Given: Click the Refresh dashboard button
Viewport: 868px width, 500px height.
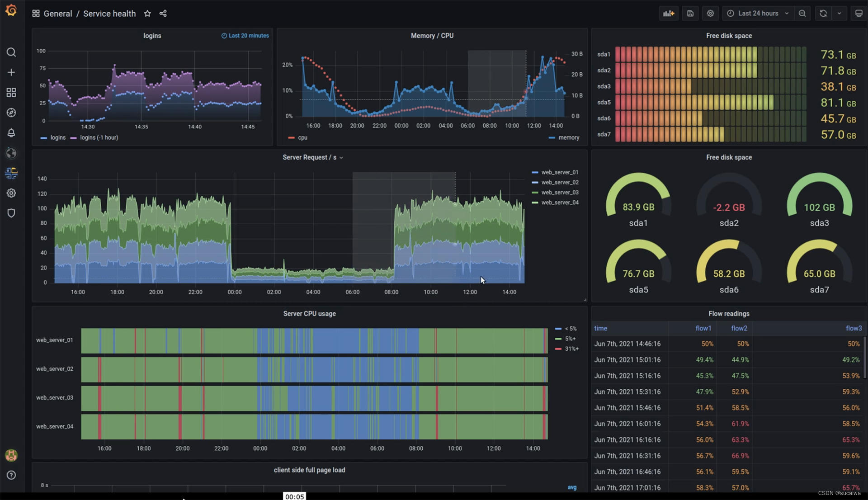Looking at the screenshot, I should click(x=823, y=14).
